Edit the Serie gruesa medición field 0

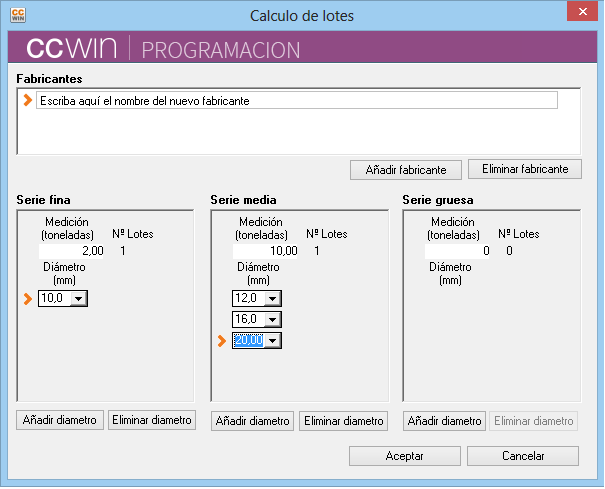tap(457, 251)
